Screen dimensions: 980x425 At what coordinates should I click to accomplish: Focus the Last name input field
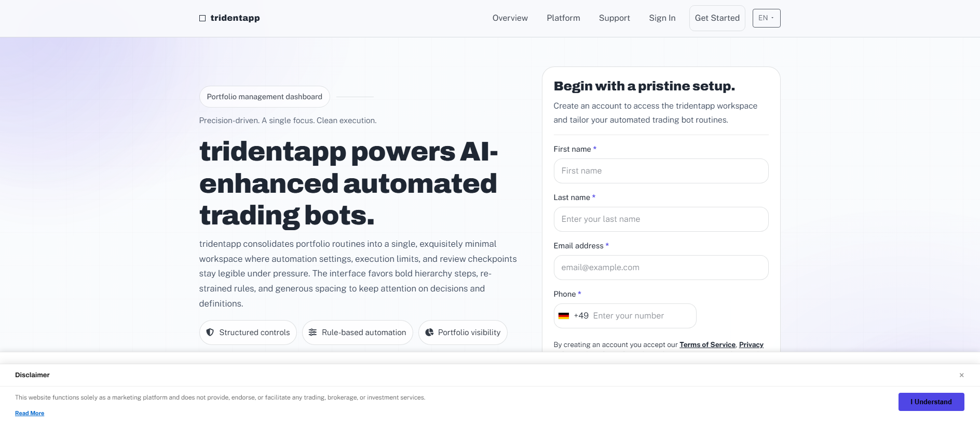(x=661, y=219)
